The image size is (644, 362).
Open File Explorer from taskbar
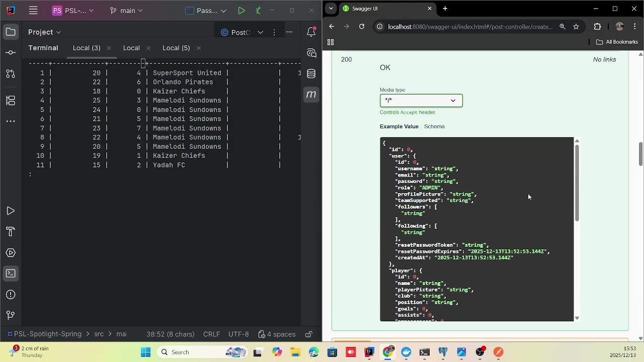(x=295, y=352)
